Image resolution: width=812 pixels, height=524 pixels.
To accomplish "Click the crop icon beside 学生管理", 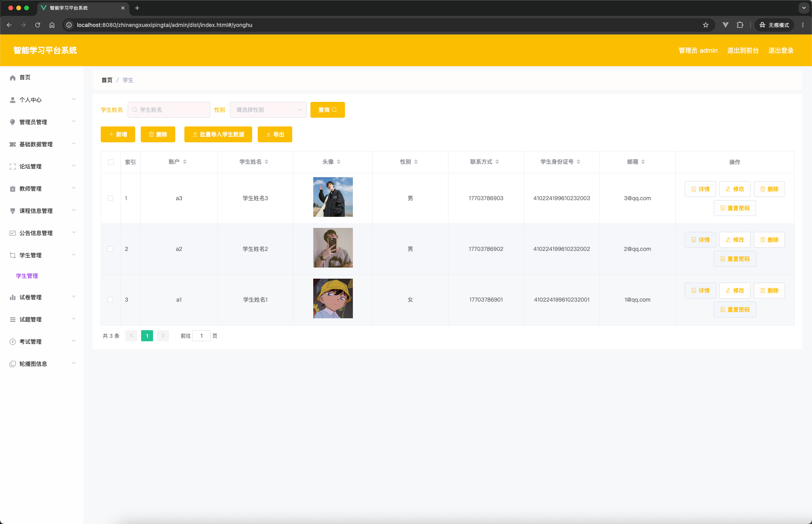I will (13, 255).
